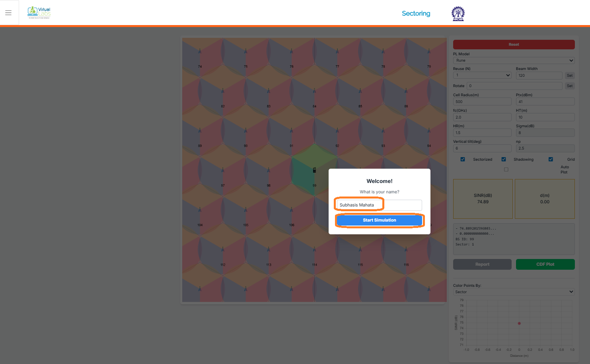Enable the Auto Plot checkbox

click(x=506, y=169)
